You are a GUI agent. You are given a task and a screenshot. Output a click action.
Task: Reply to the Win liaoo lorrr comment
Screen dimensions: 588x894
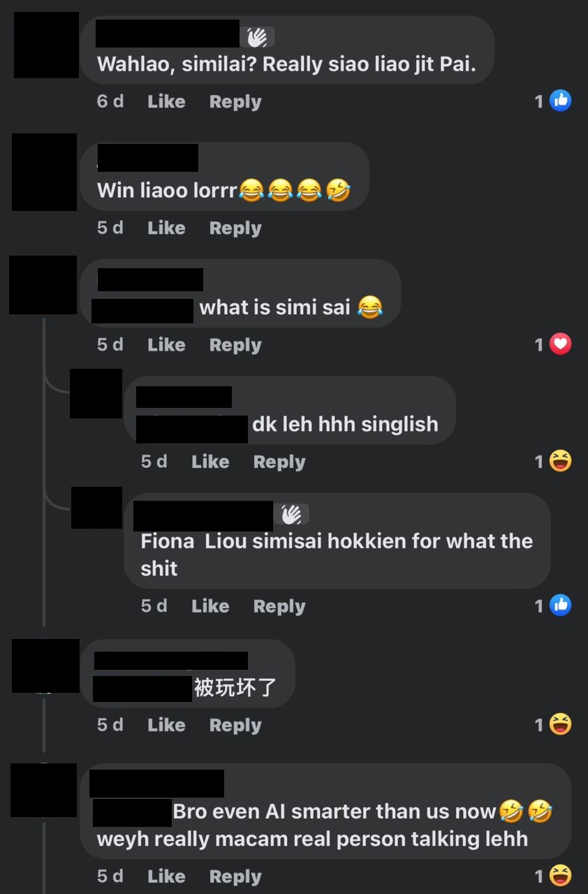pos(235,228)
